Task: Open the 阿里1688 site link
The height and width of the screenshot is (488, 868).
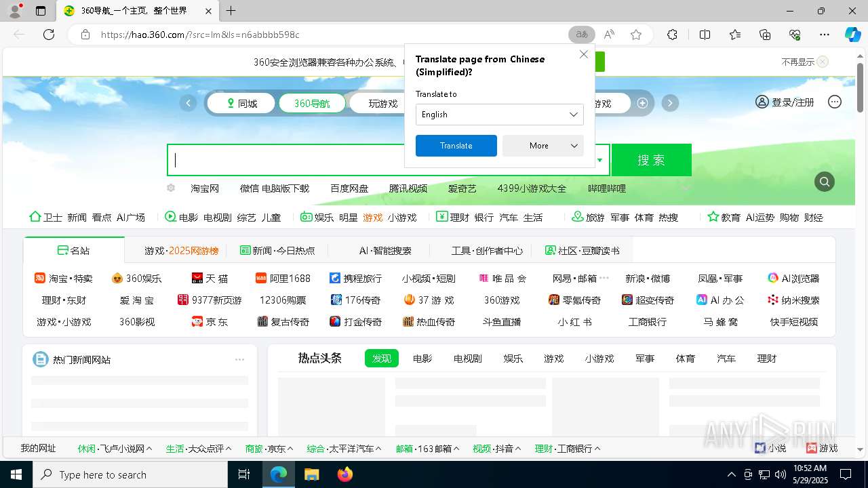Action: [283, 279]
